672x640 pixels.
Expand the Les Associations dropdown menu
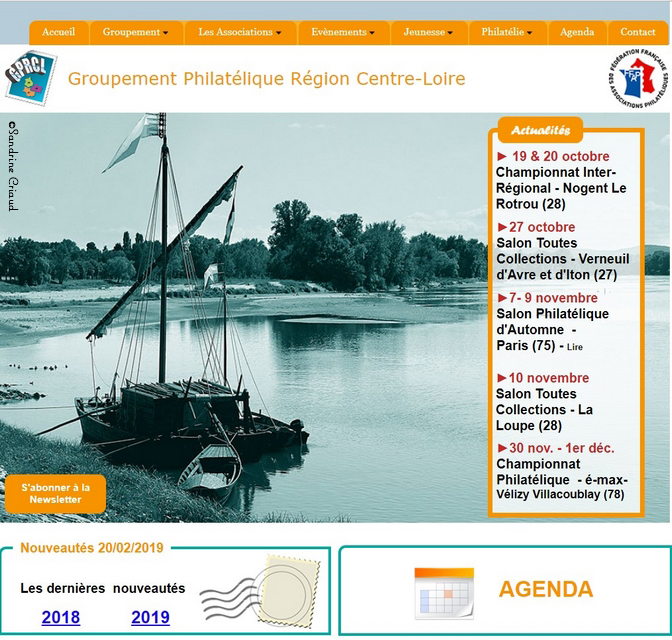coord(240,32)
